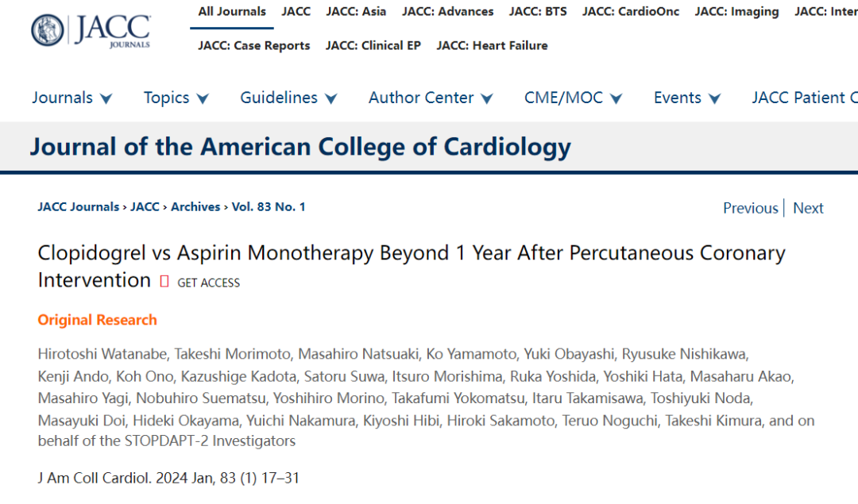Click the GET ACCESS label

tap(208, 283)
